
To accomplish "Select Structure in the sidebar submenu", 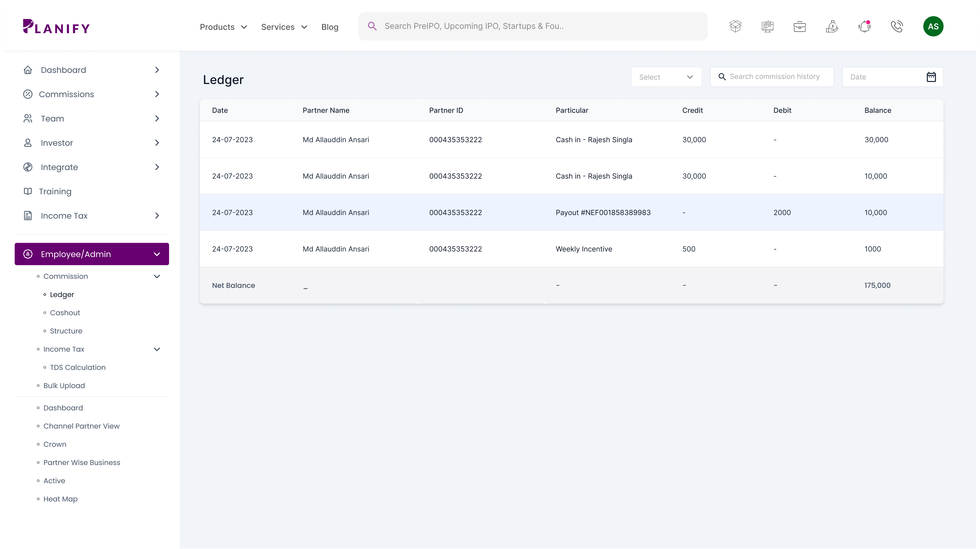I will [66, 331].
